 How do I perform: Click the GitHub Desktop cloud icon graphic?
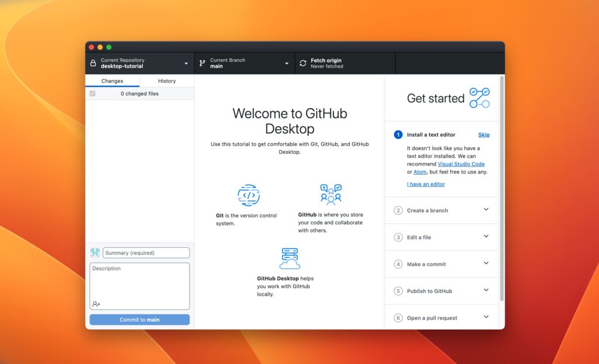[x=288, y=258]
